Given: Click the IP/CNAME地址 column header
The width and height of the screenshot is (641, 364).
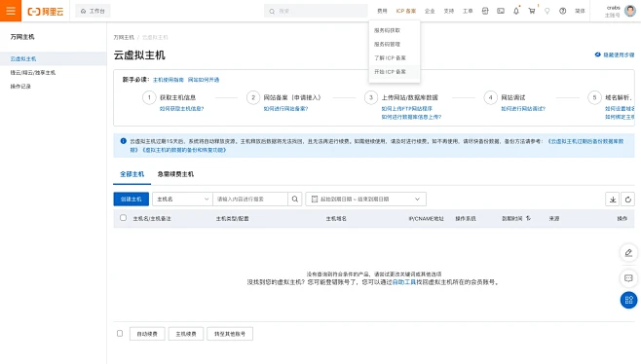Looking at the screenshot, I should [x=426, y=219].
